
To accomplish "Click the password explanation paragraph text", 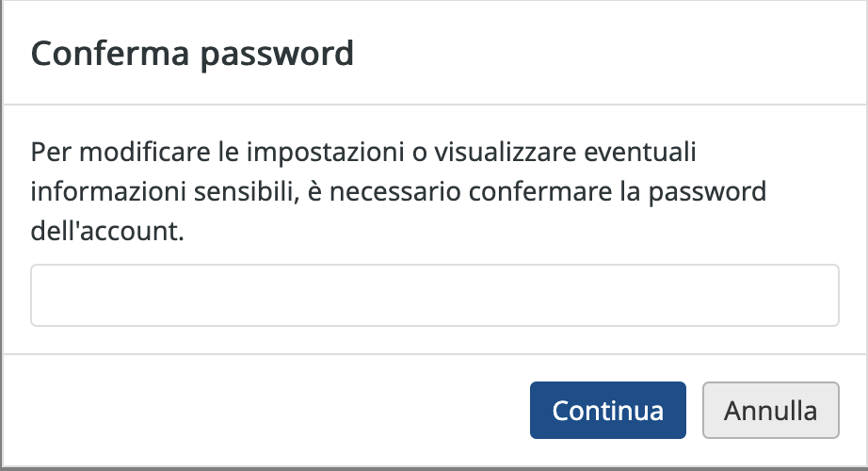I will [398, 191].
